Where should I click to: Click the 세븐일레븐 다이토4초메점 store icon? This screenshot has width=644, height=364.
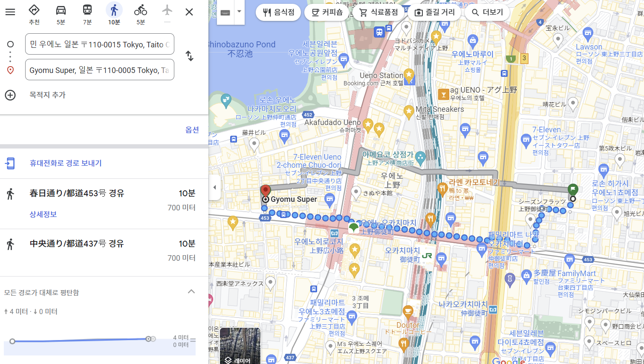coord(550,349)
